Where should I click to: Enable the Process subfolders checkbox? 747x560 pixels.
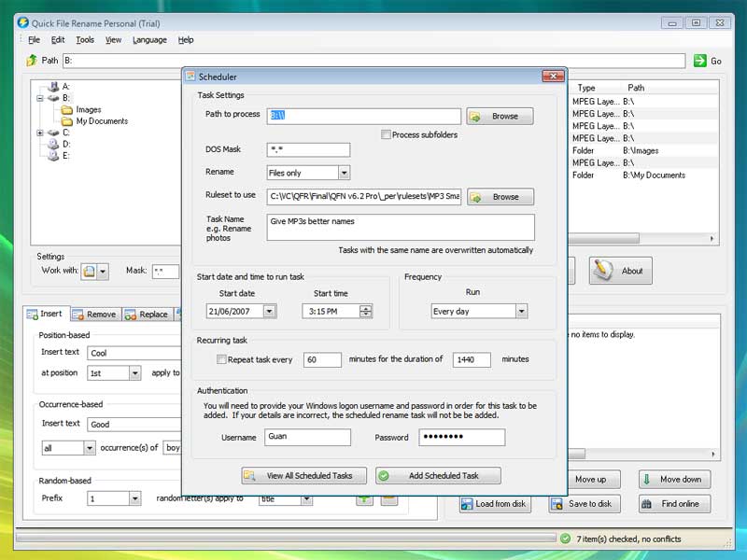tap(386, 135)
